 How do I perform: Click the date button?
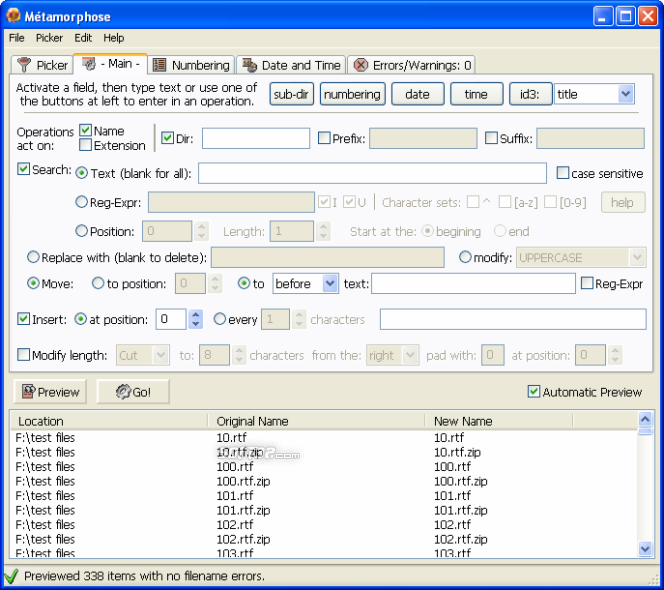[418, 94]
